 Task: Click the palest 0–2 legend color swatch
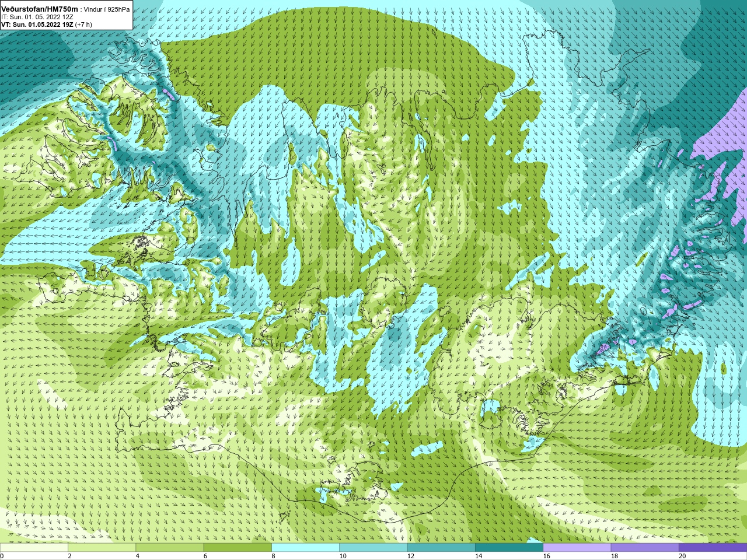(34, 548)
